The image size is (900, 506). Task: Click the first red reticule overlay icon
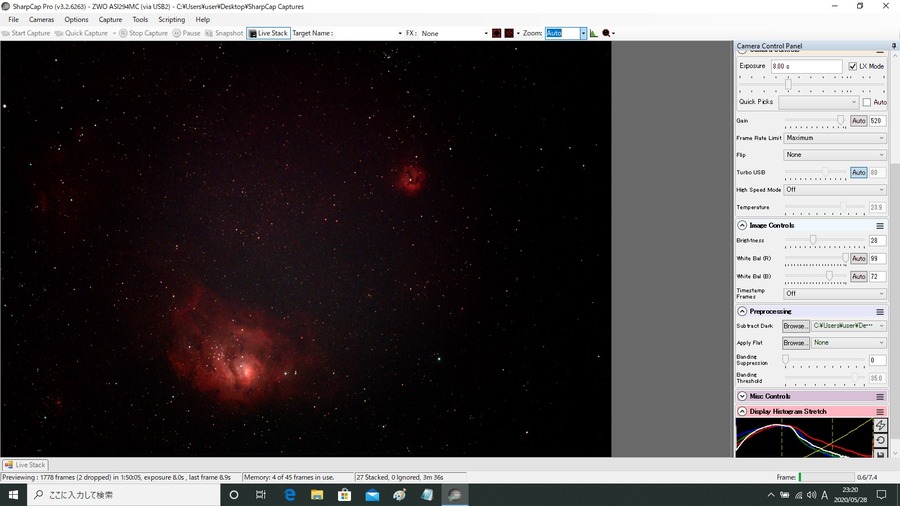tap(496, 33)
